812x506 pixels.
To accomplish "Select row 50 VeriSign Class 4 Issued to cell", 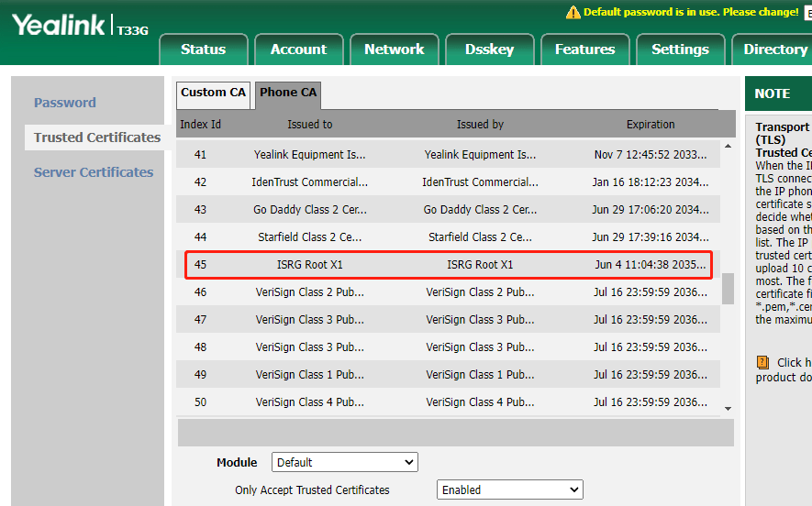I will point(310,401).
